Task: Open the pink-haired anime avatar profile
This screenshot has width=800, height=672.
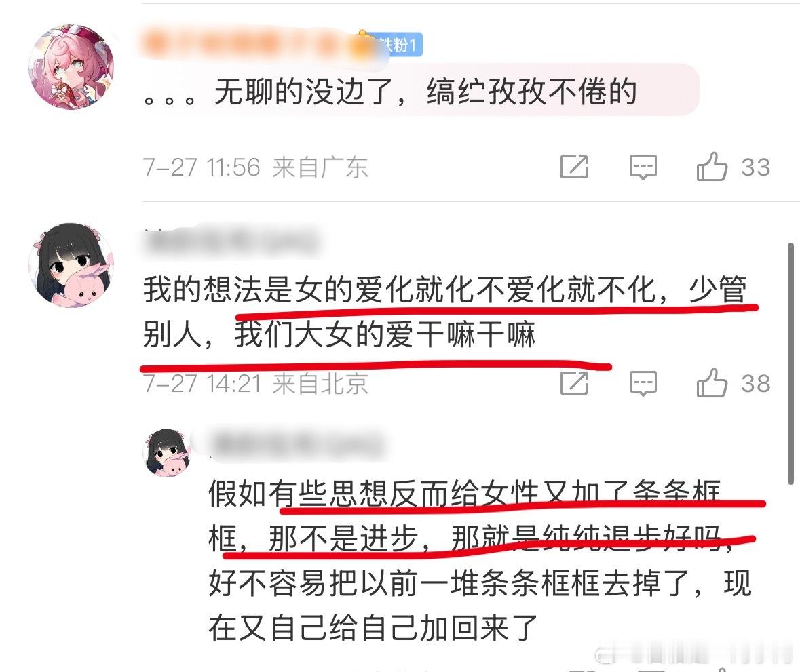Action: pyautogui.click(x=71, y=66)
